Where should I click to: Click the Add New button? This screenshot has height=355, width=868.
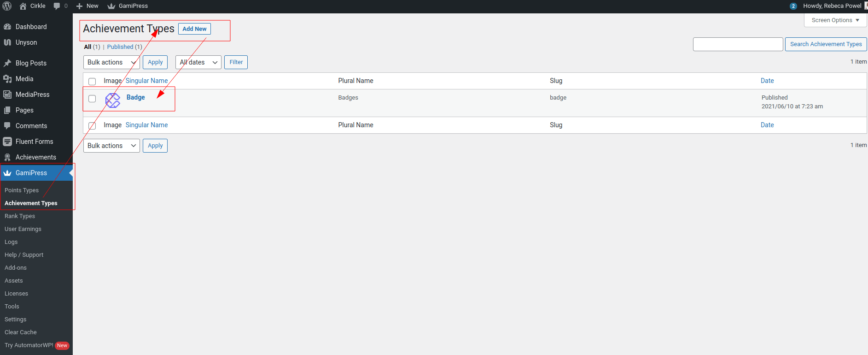[194, 29]
